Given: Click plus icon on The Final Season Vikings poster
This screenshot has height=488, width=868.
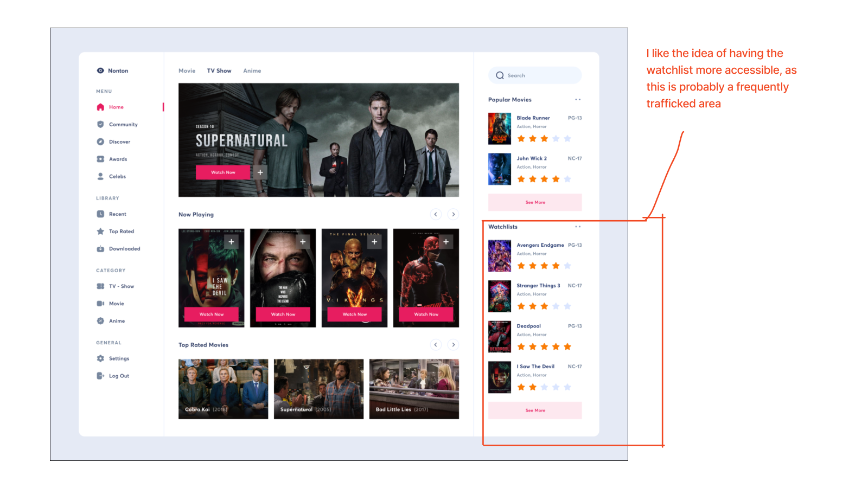Looking at the screenshot, I should click(x=374, y=242).
